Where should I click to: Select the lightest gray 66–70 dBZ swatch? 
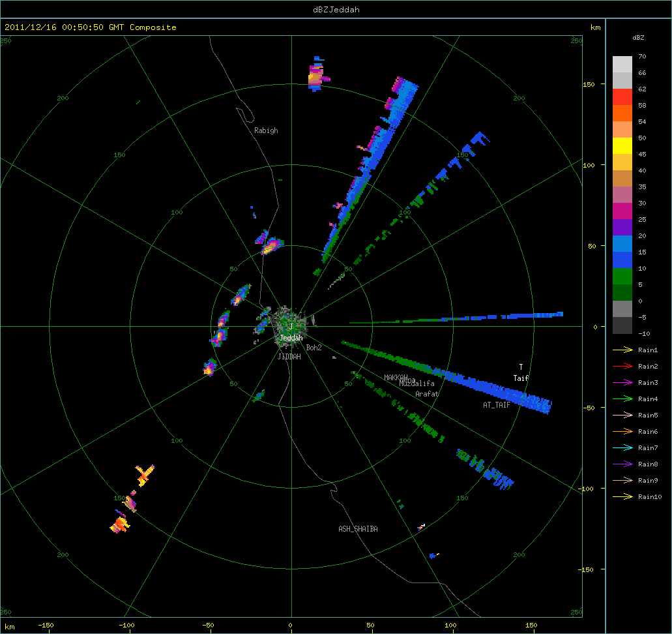pos(622,65)
